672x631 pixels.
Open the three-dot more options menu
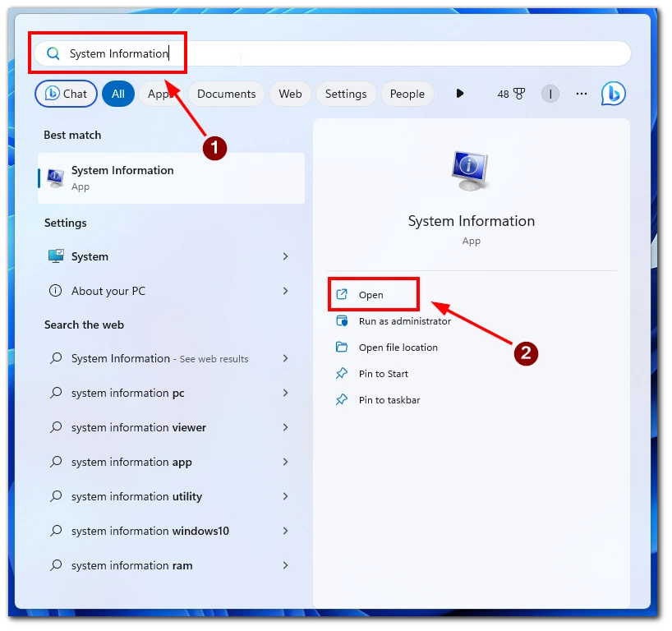tap(581, 94)
